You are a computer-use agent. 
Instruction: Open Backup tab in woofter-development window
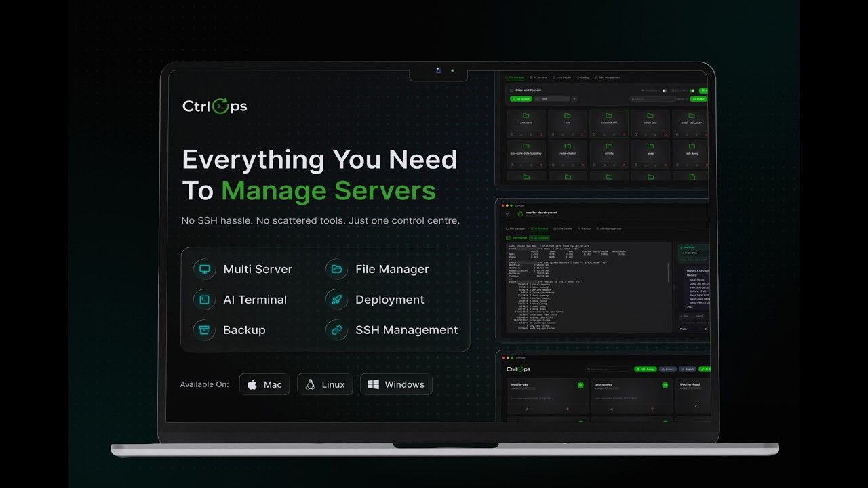[x=584, y=228]
